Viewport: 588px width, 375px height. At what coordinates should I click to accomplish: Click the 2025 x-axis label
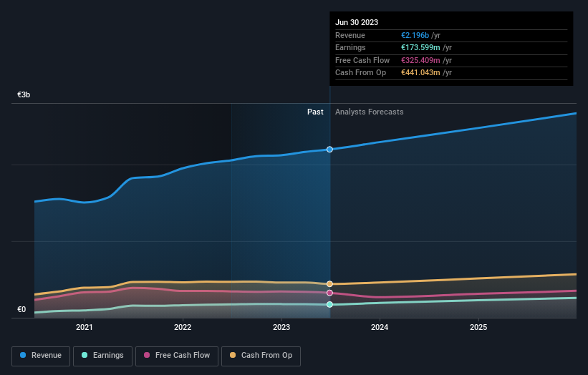coord(478,328)
